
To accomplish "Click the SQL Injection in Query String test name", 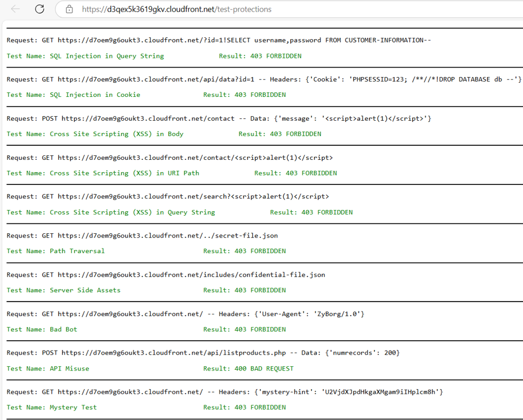I will pyautogui.click(x=85, y=56).
